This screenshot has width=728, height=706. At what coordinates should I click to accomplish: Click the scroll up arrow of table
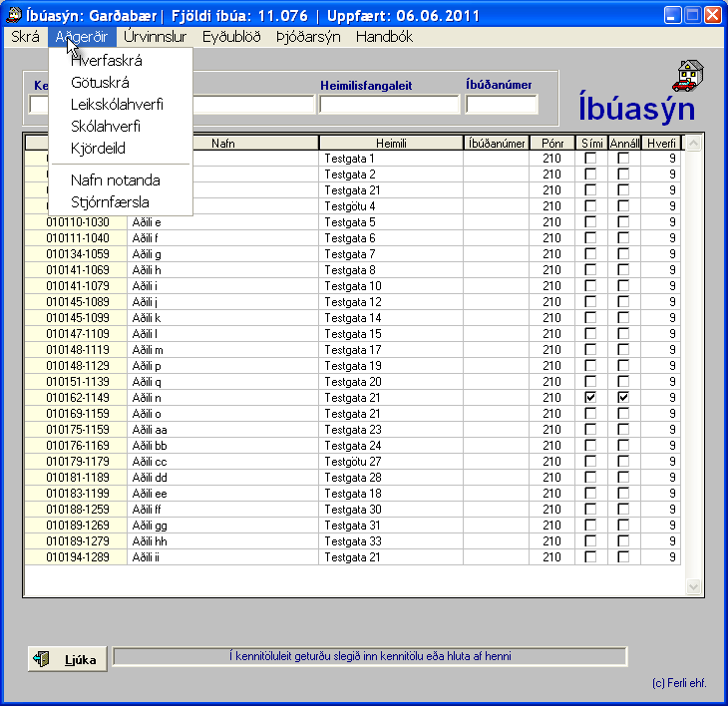693,144
